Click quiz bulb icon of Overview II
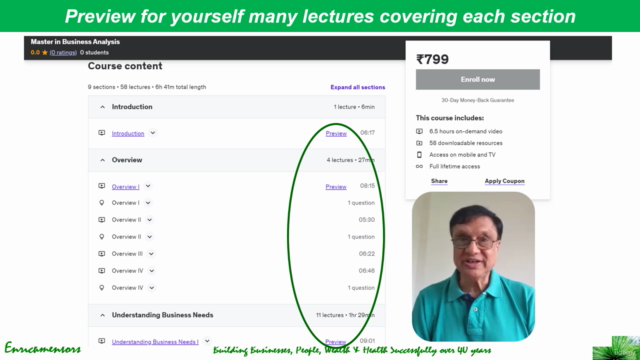The width and height of the screenshot is (640, 360). 102,237
